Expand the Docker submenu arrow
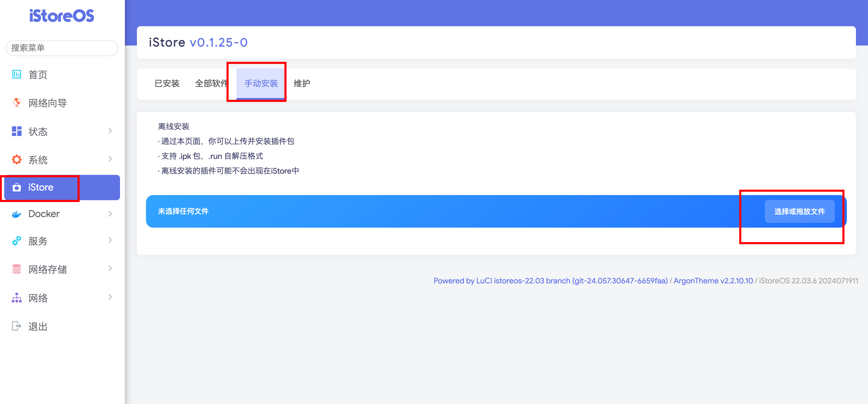 click(110, 214)
